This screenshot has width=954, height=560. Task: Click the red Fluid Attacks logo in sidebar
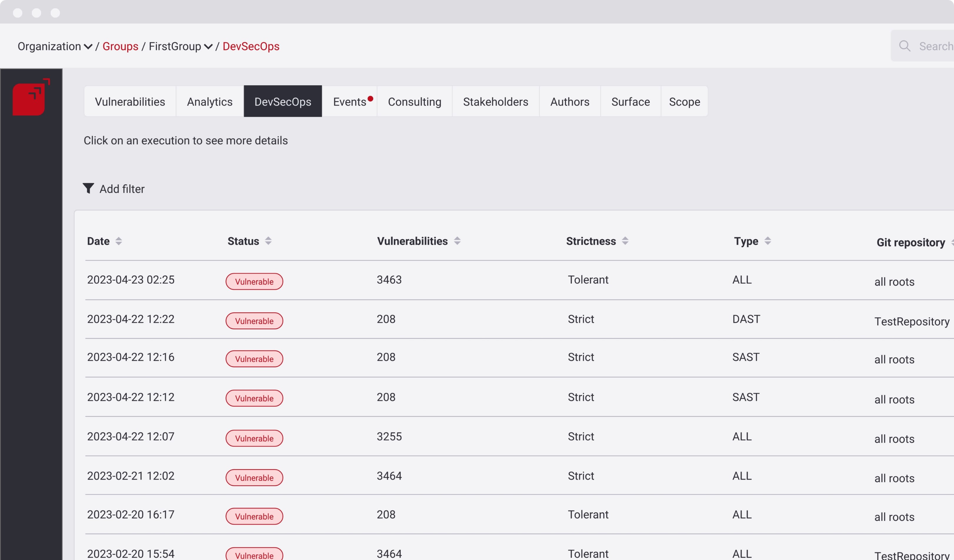[31, 97]
